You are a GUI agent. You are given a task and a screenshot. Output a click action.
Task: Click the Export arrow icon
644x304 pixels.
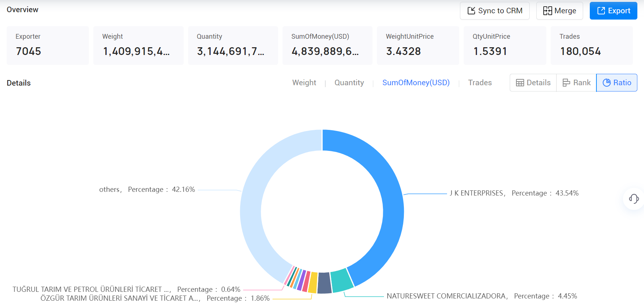coord(601,11)
